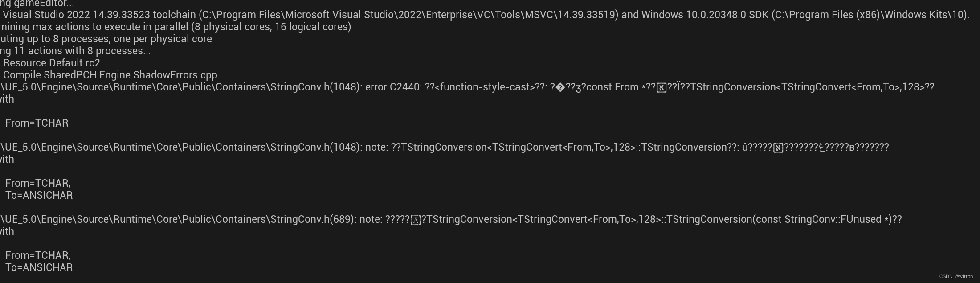Image resolution: width=980 pixels, height=283 pixels.
Task: Click the CSDN @witton watermark
Action: (956, 276)
